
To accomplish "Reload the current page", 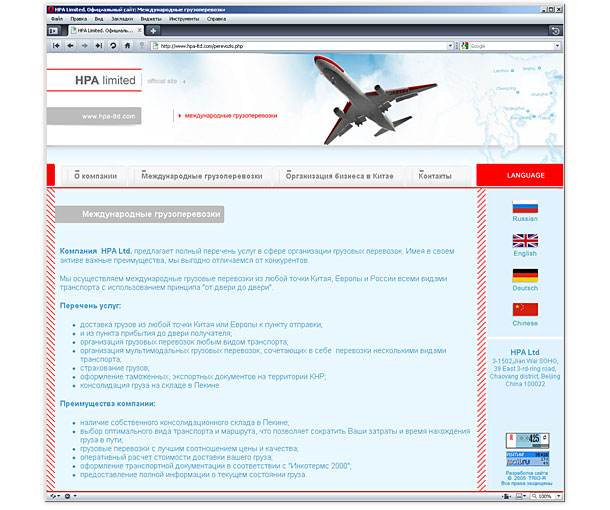I will coord(113,46).
